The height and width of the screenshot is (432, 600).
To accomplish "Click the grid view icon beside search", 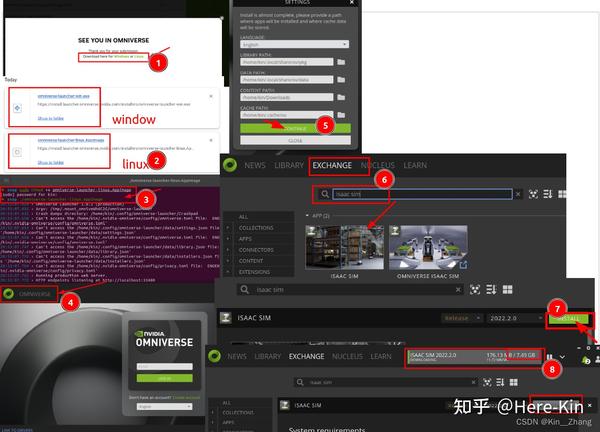I will 562,194.
